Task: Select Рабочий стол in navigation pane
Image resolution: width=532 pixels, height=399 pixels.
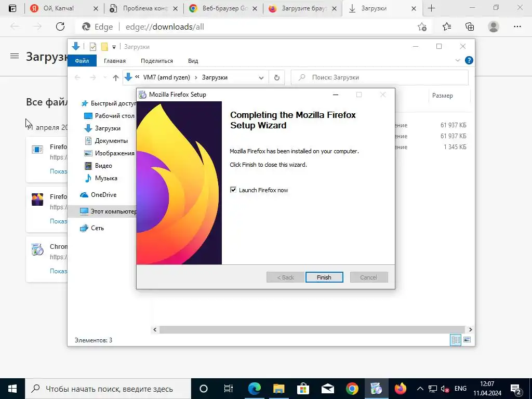Action: coord(109,116)
